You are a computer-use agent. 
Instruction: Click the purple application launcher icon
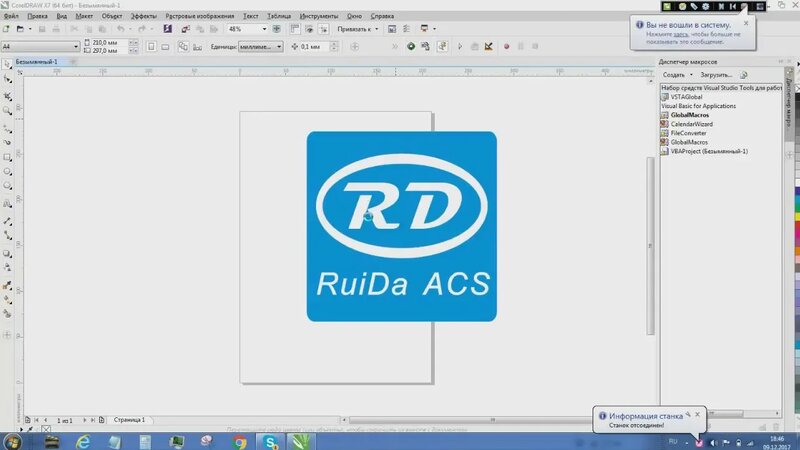tap(167, 29)
